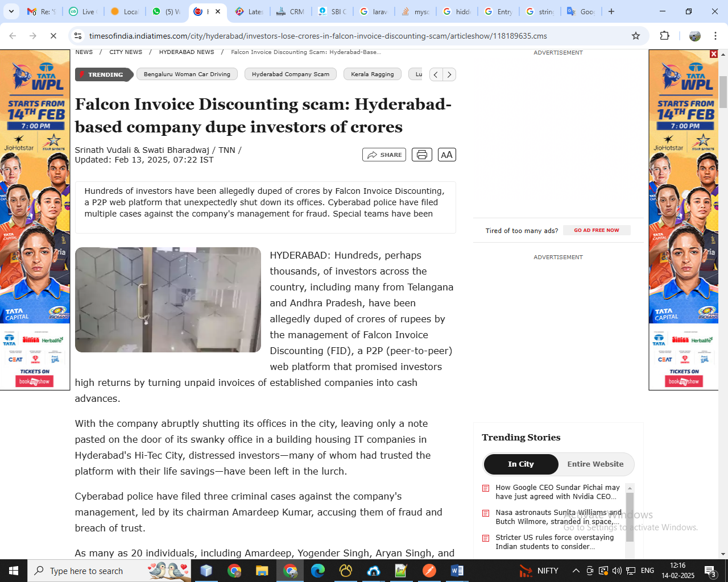Show more trending topics with right chevron
The height and width of the screenshot is (582, 728).
[449, 74]
